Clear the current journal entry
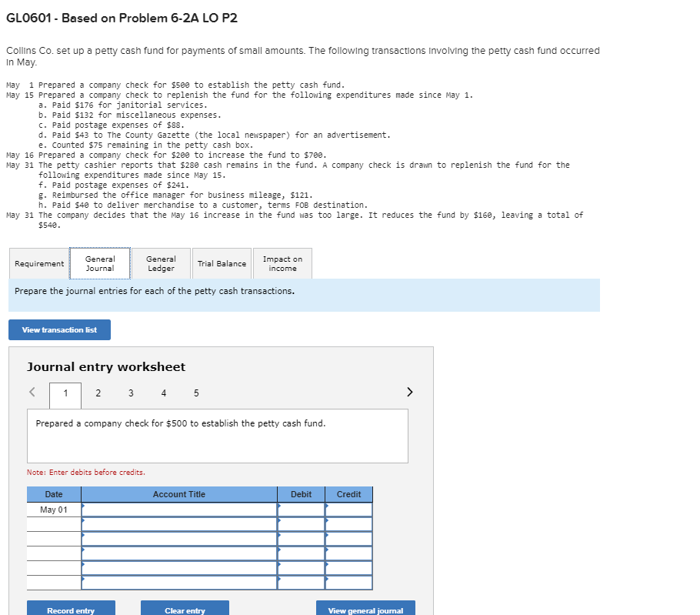 coord(185,608)
